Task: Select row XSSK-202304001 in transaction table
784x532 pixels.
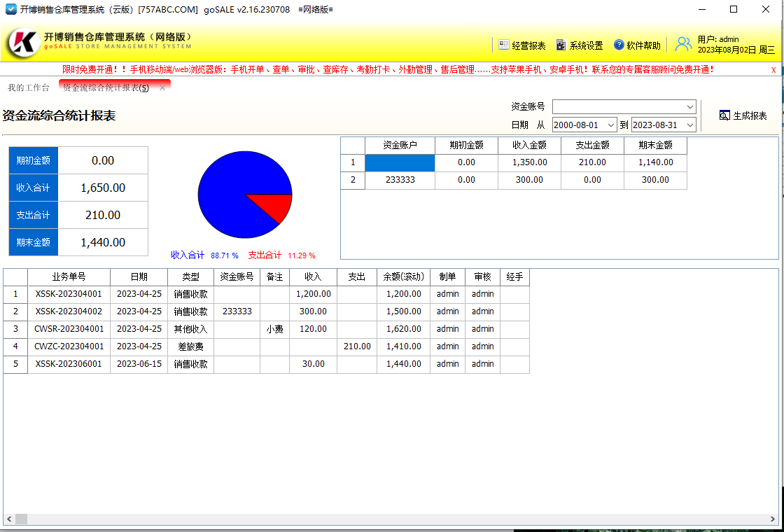Action: (69, 294)
